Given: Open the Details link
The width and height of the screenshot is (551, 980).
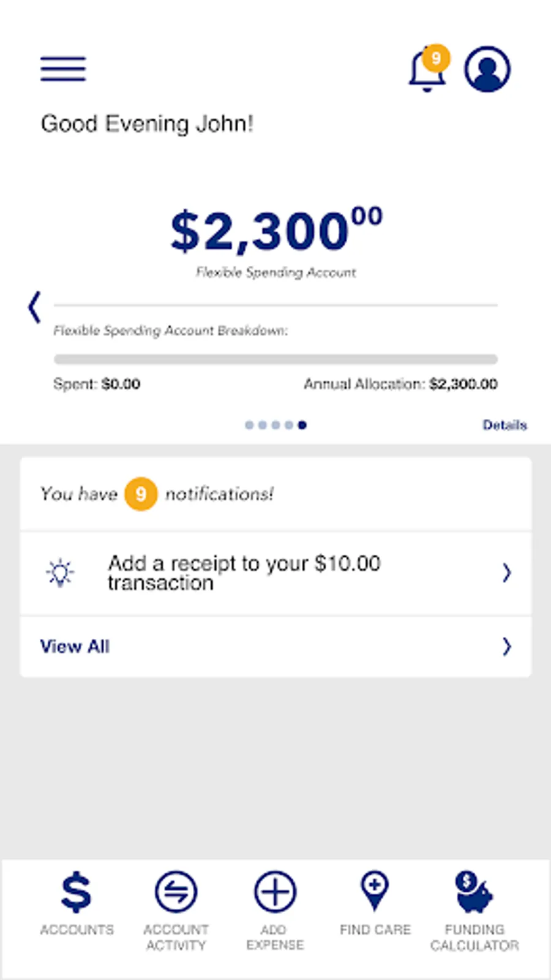Looking at the screenshot, I should 504,425.
